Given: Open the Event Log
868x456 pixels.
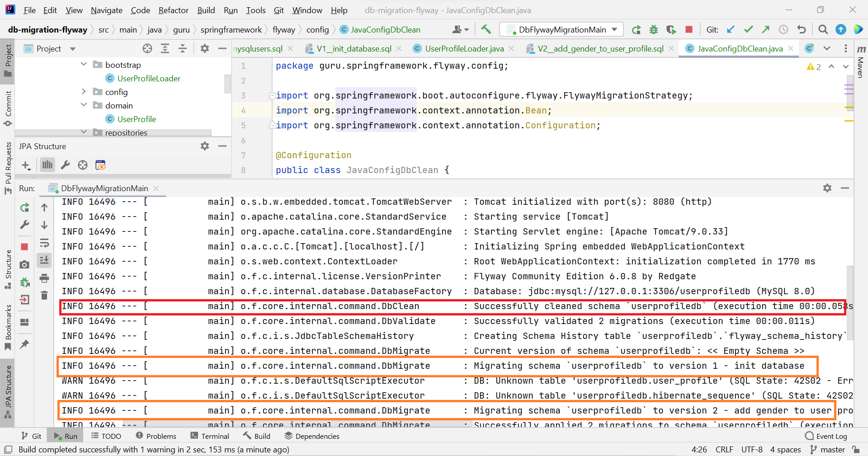Looking at the screenshot, I should [831, 436].
